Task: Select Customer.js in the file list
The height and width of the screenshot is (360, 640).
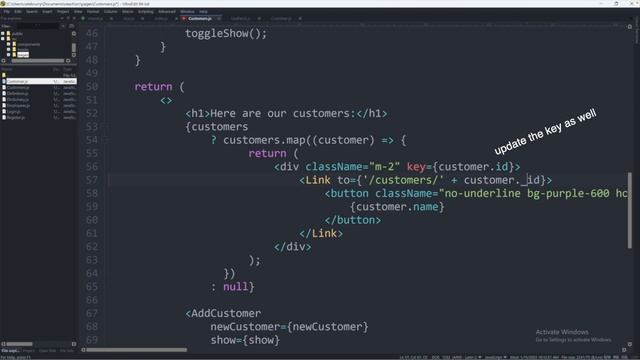Action: coord(17,82)
